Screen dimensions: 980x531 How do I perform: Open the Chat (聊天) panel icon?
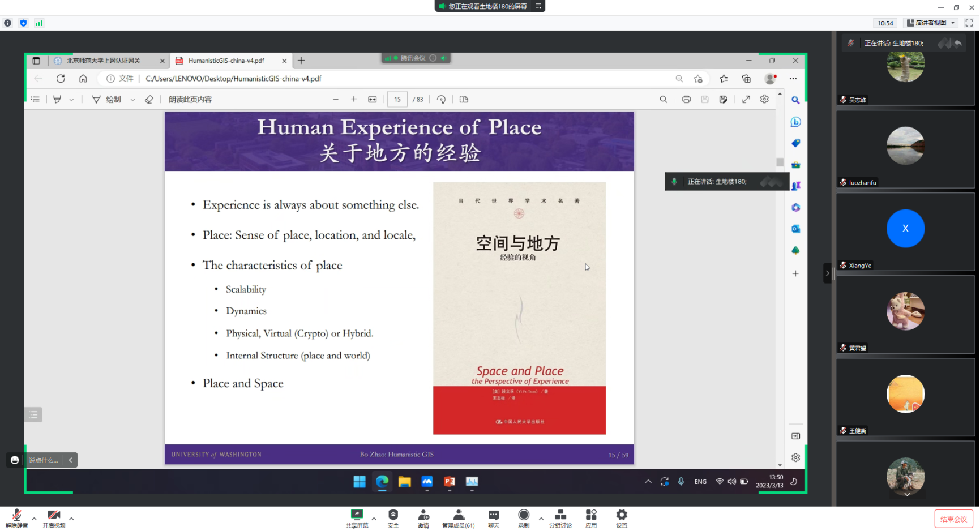(494, 515)
